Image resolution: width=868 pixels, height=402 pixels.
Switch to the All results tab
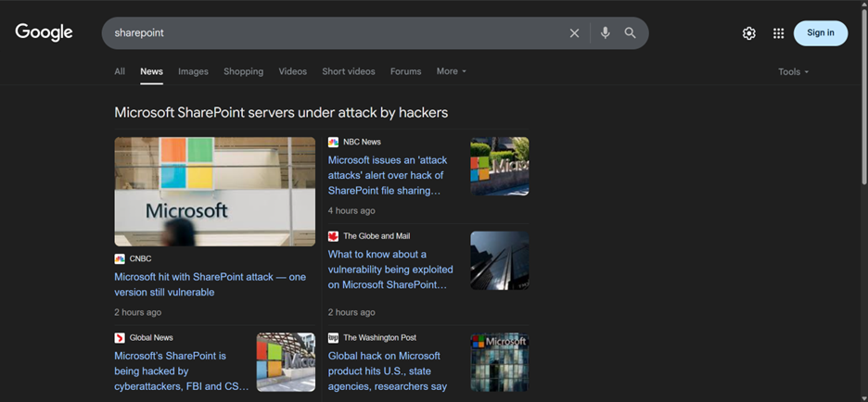click(x=120, y=71)
